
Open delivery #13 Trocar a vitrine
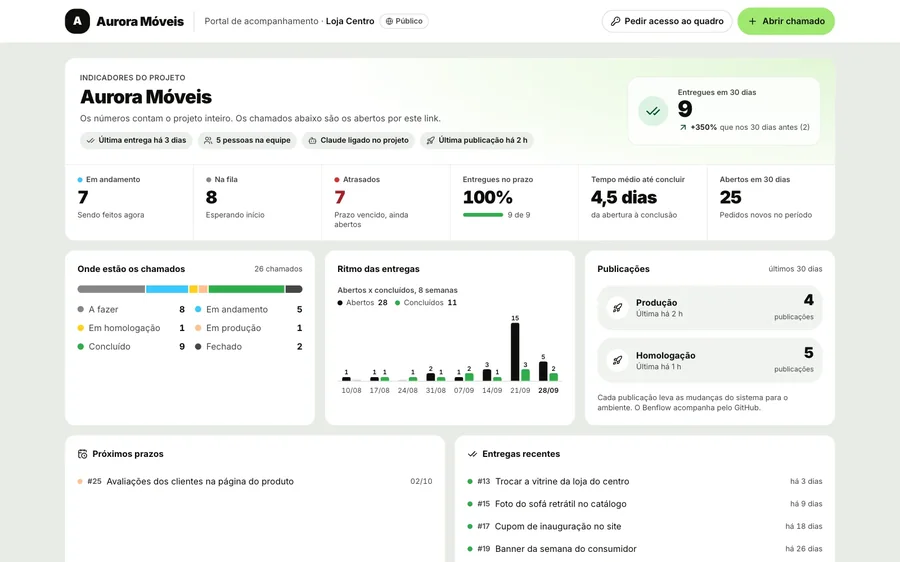[x=645, y=481]
